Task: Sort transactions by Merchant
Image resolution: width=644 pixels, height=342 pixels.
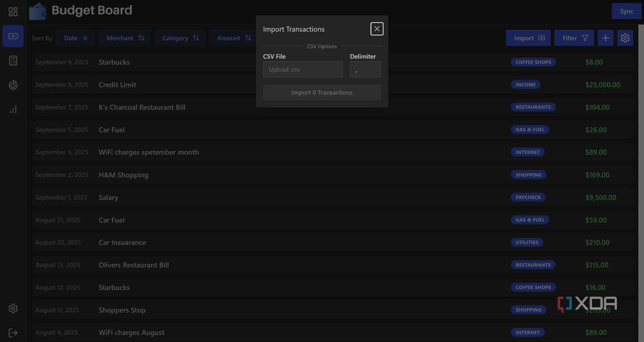Action: point(125,38)
